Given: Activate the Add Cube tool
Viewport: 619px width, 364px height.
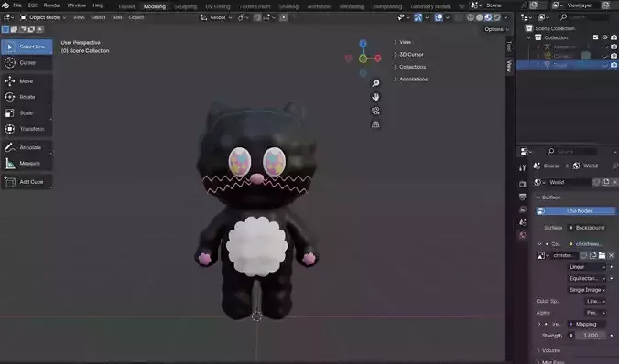Looking at the screenshot, I should tap(27, 182).
